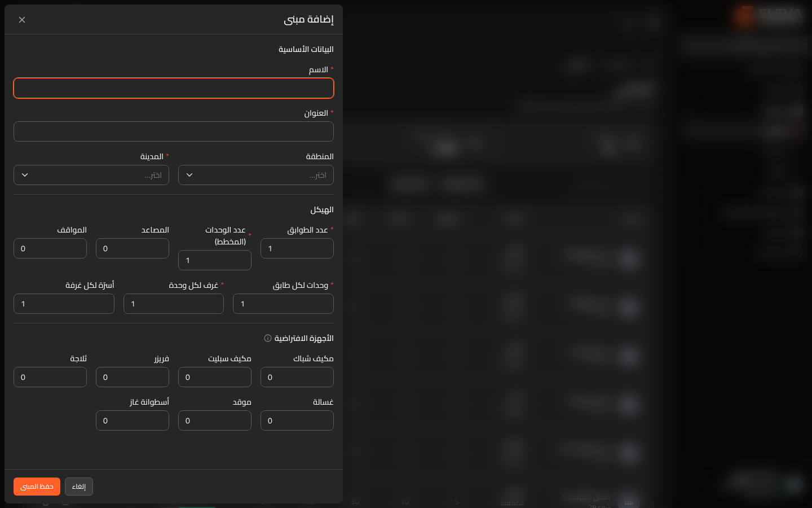Click the البيانات الأساسية section heading

(306, 49)
